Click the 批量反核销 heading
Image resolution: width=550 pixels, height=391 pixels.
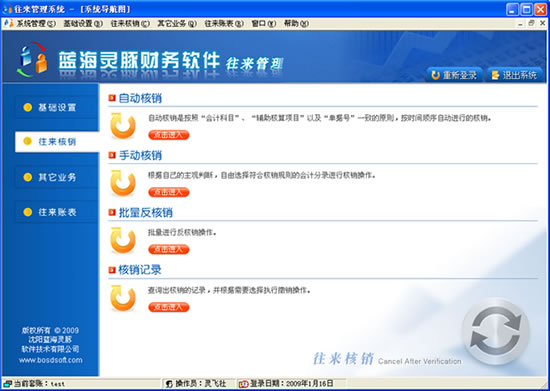(146, 213)
